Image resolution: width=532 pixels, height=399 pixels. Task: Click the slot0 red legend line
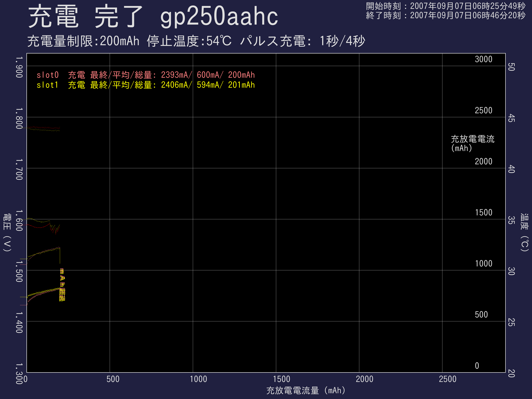(145, 75)
